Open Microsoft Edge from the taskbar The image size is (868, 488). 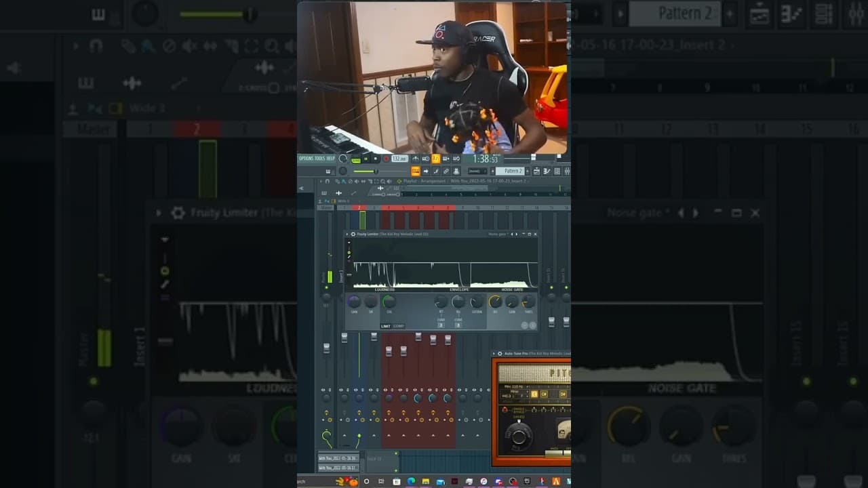pos(411,481)
